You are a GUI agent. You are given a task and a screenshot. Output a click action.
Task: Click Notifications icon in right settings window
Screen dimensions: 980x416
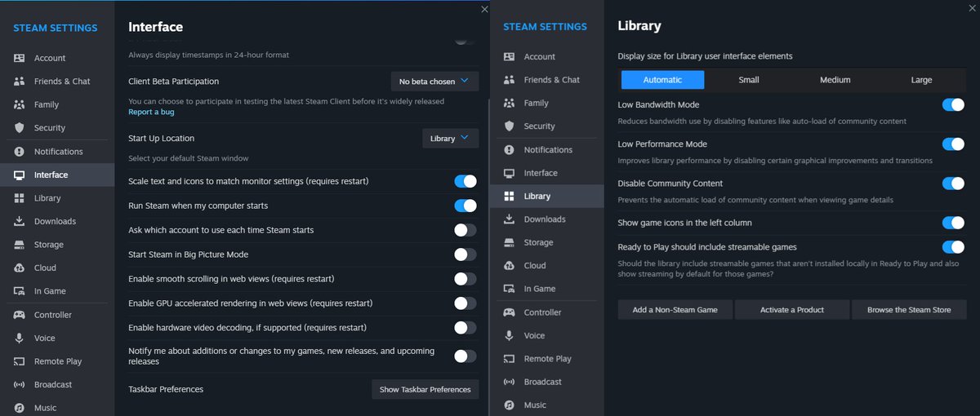510,150
